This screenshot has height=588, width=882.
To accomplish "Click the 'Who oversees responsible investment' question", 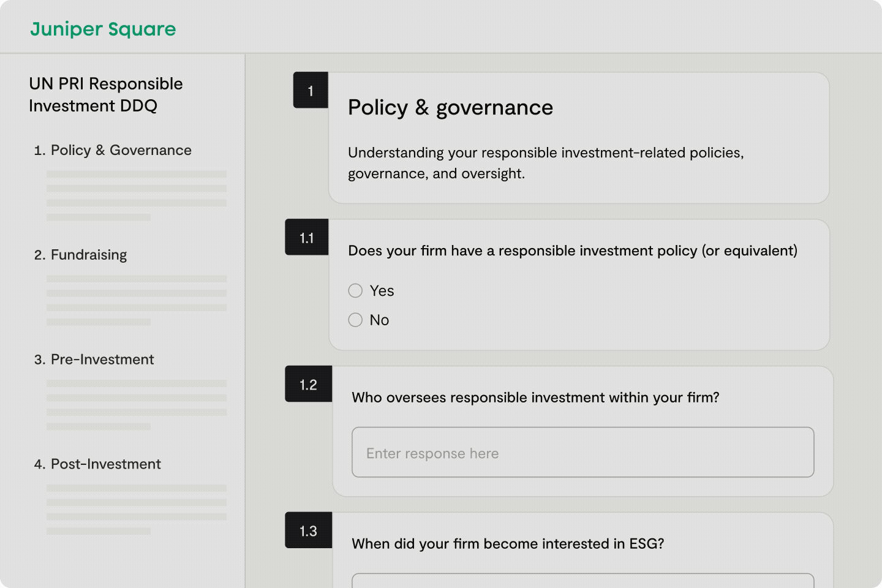I will coord(535,398).
